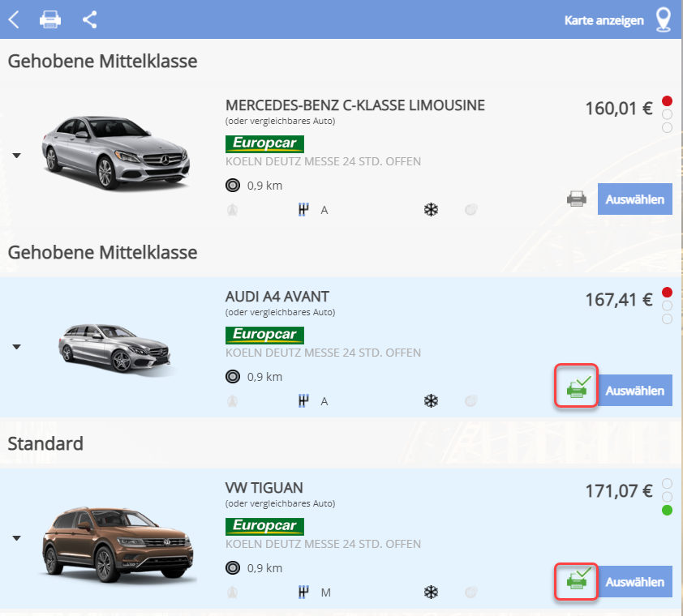The image size is (683, 616).
Task: Click MERCEDES-BENZ C-KLASSE LIMOUSINE title
Action: pyautogui.click(x=355, y=105)
